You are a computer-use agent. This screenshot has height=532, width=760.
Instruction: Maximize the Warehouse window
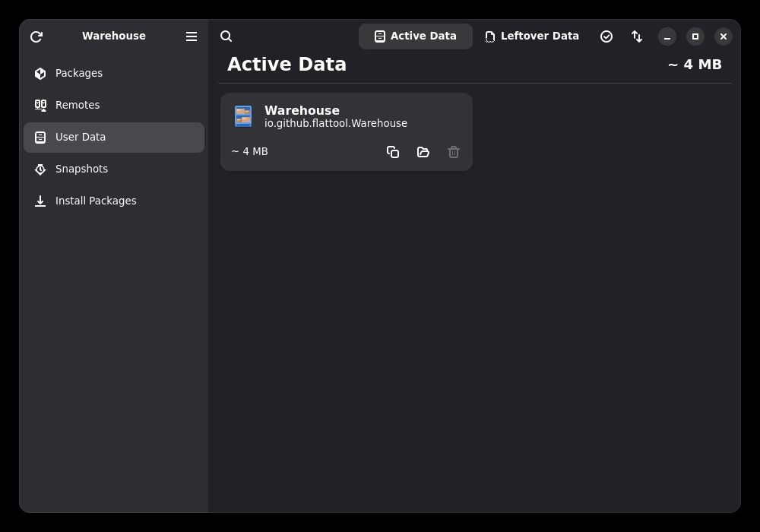point(695,36)
